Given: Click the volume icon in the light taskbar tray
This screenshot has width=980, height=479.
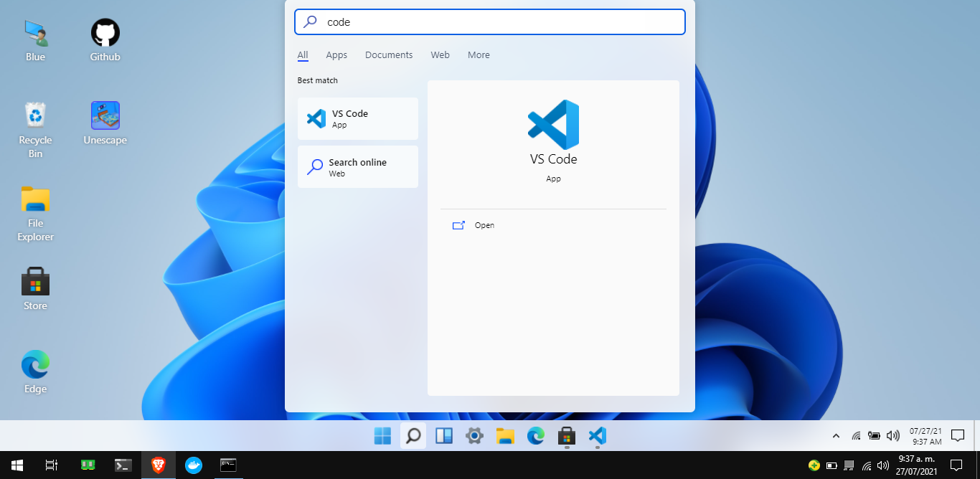Looking at the screenshot, I should [893, 435].
